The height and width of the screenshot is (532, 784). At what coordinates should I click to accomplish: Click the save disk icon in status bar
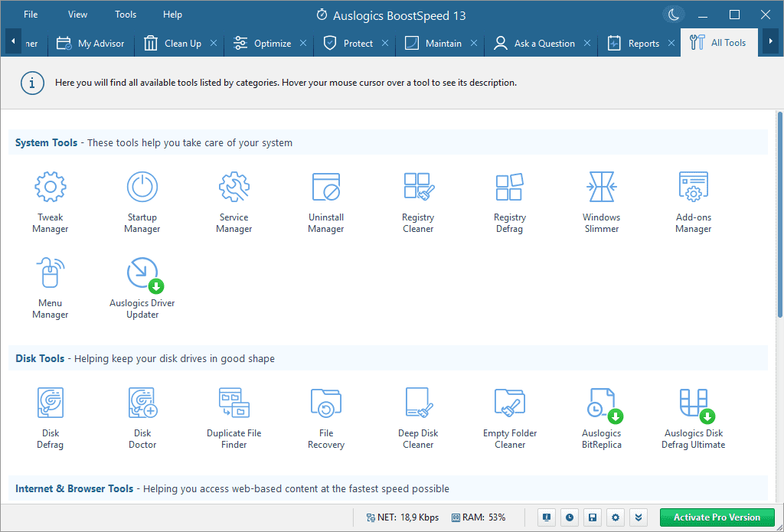pos(593,517)
